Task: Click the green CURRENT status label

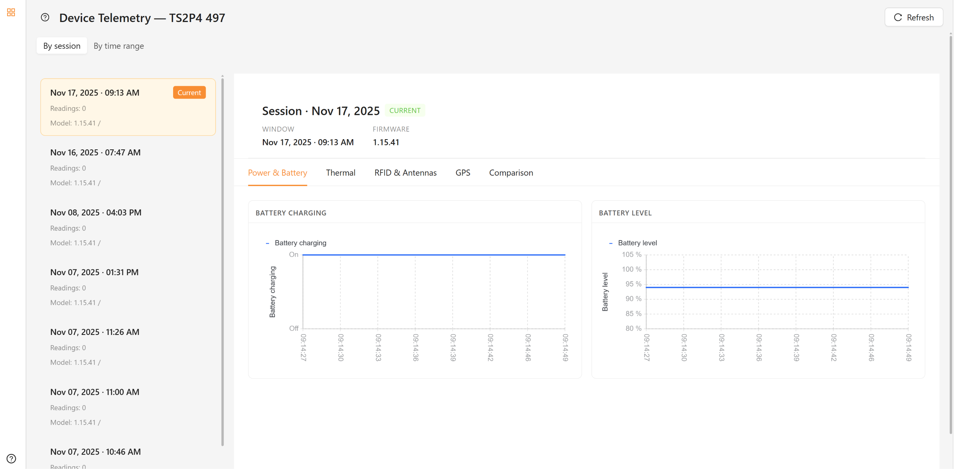Action: [x=405, y=110]
